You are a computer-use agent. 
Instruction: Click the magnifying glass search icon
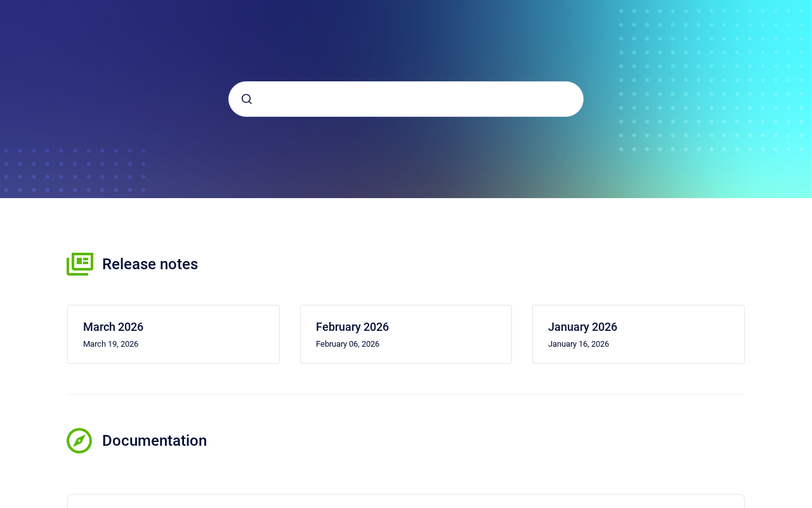click(247, 99)
